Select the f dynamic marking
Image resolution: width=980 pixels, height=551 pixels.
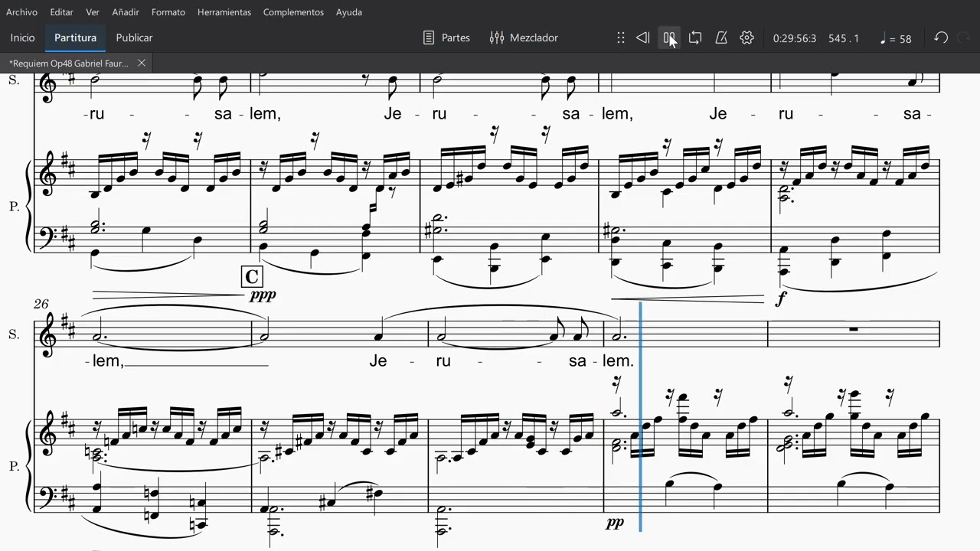point(781,298)
